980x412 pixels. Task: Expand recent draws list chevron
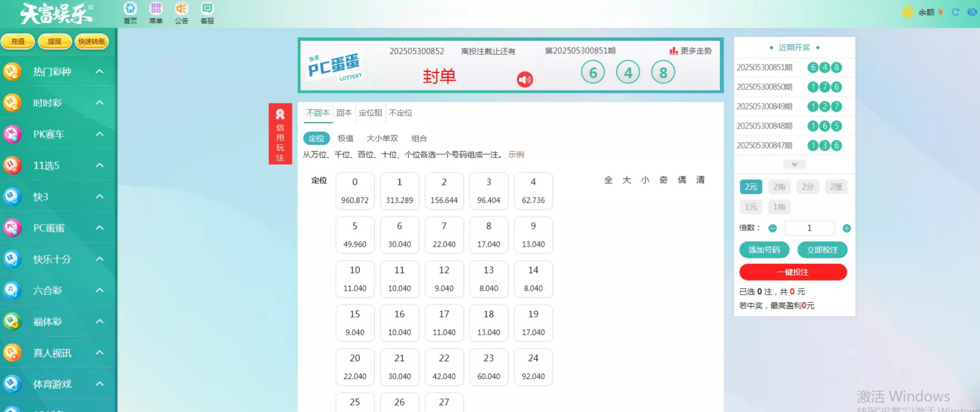795,164
